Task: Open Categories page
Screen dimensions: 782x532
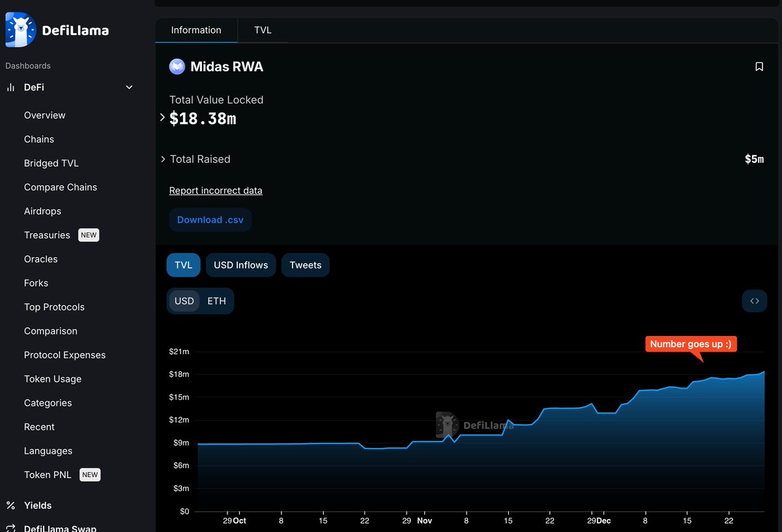Action: click(48, 403)
